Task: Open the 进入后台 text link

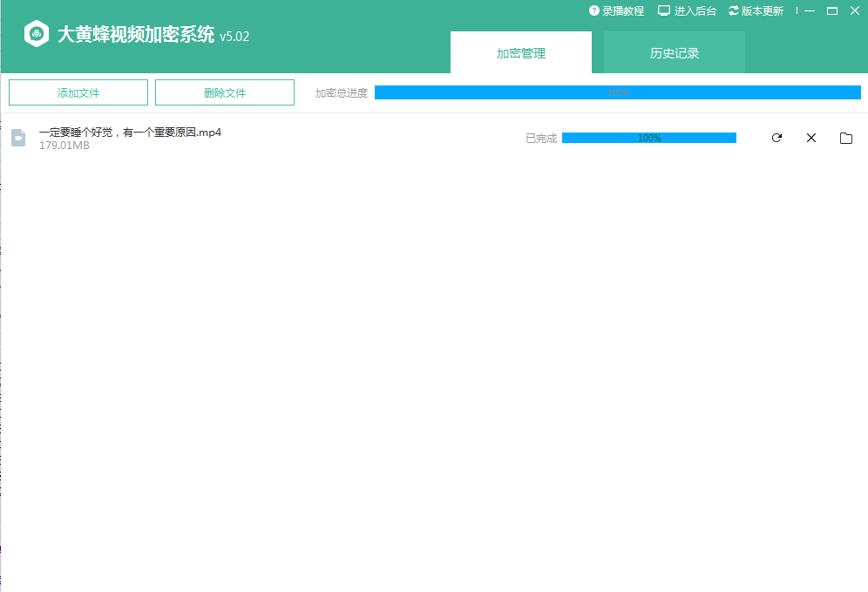Action: click(695, 10)
